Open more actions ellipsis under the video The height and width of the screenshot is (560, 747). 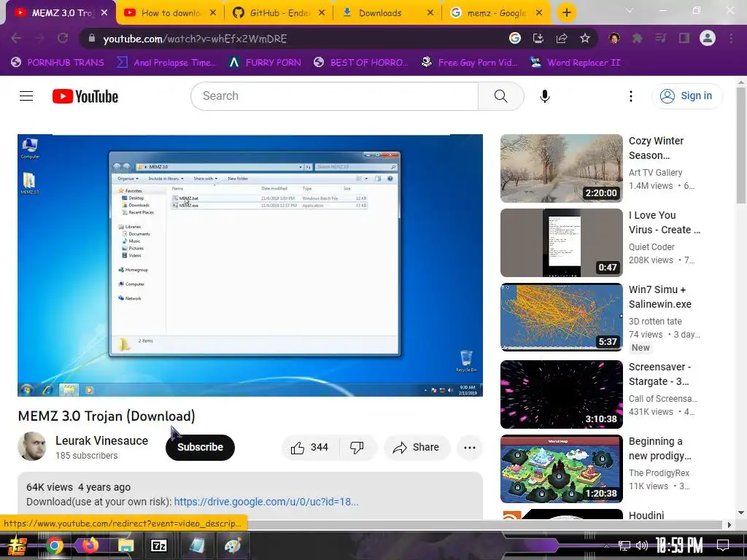pyautogui.click(x=469, y=447)
